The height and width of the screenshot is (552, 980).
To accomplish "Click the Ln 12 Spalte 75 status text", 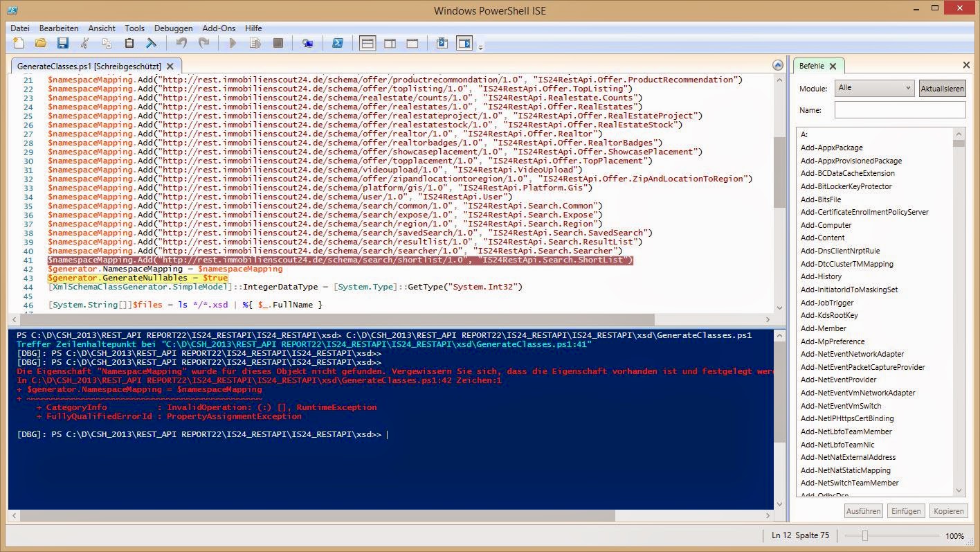I will click(800, 535).
